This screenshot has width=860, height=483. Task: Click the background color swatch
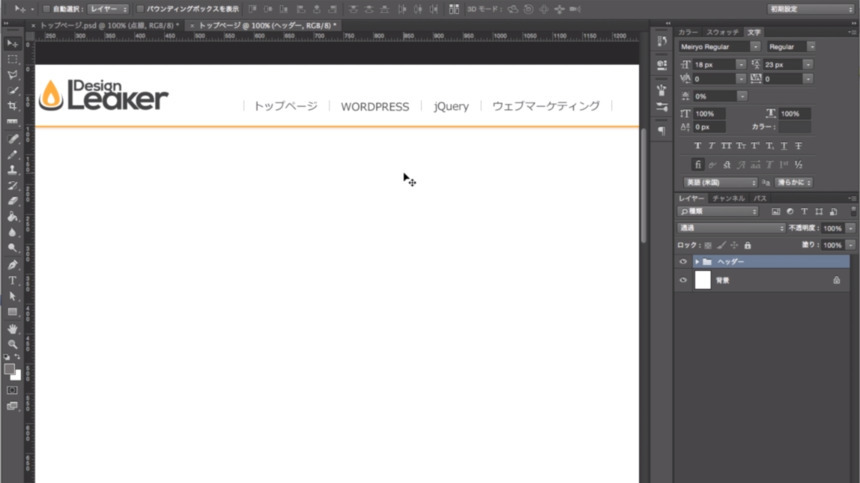click(x=17, y=377)
